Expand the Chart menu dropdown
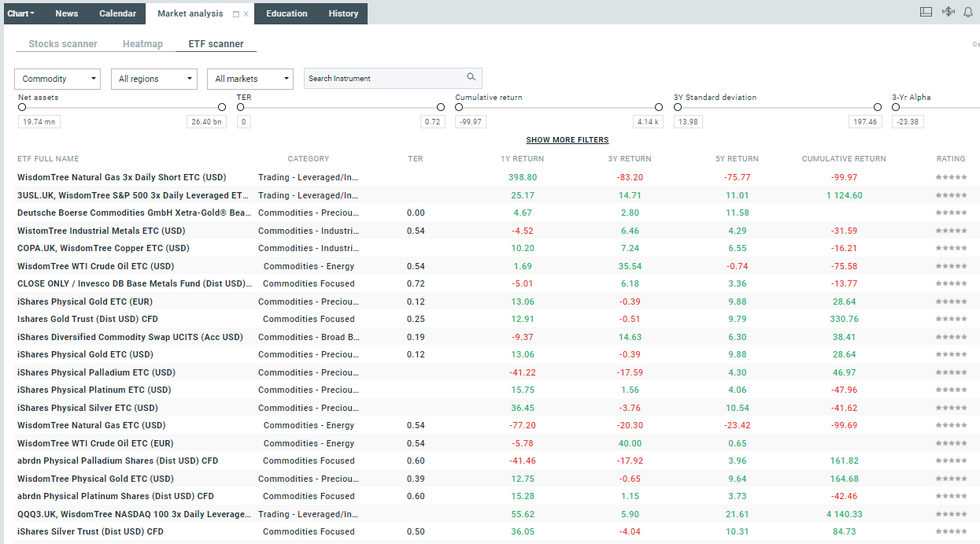Image resolution: width=980 pixels, height=544 pixels. coord(21,13)
